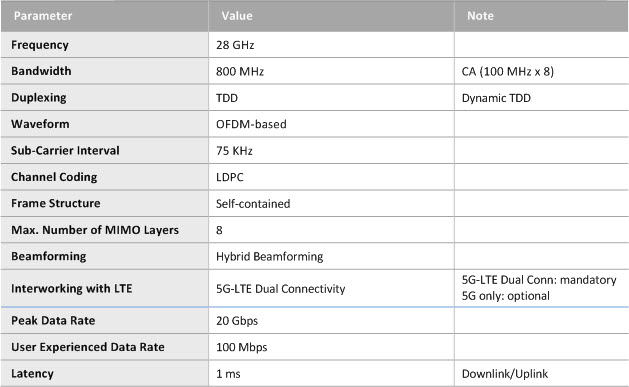Click the Note column header
The image size is (629, 387).
click(480, 16)
